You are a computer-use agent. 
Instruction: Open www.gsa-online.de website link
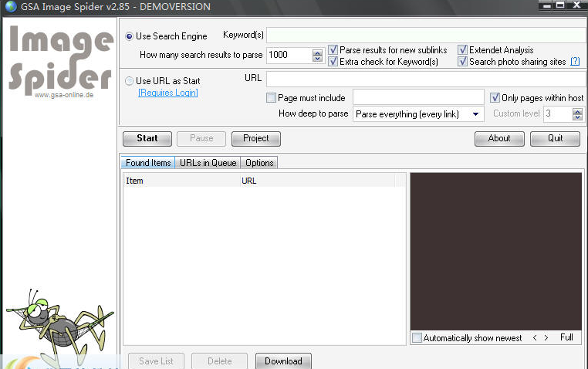pyautogui.click(x=64, y=95)
